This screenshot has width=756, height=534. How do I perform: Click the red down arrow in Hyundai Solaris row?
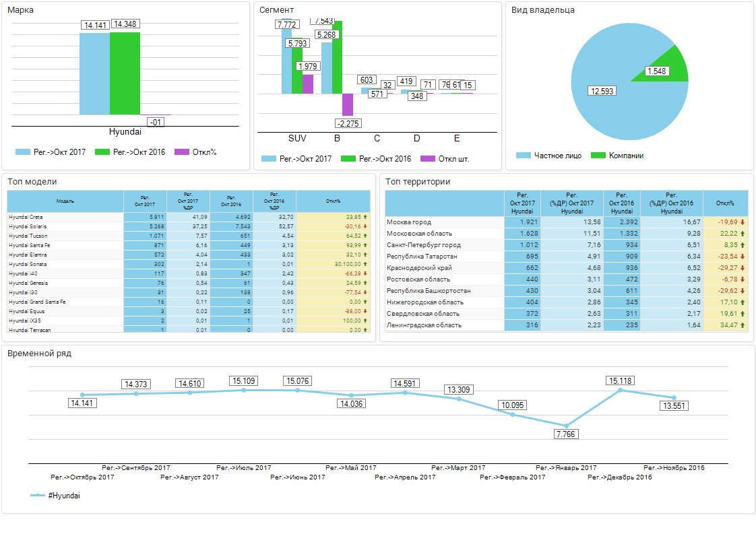tap(365, 226)
